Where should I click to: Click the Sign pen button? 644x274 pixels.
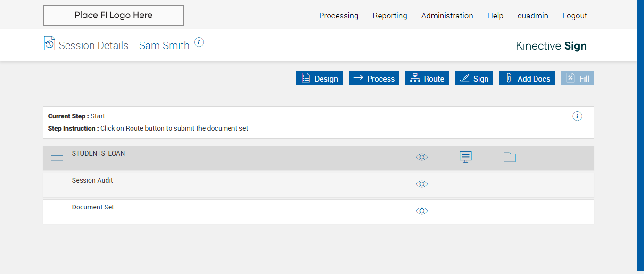point(474,78)
